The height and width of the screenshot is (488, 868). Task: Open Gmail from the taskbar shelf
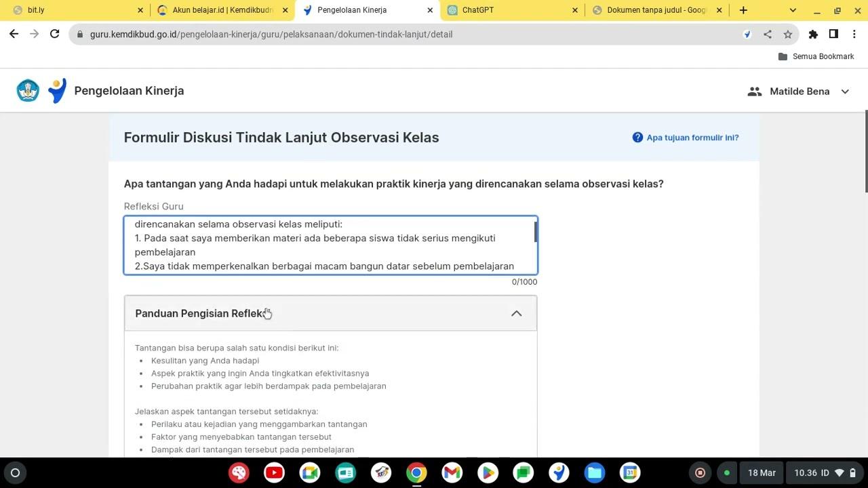tap(452, 472)
